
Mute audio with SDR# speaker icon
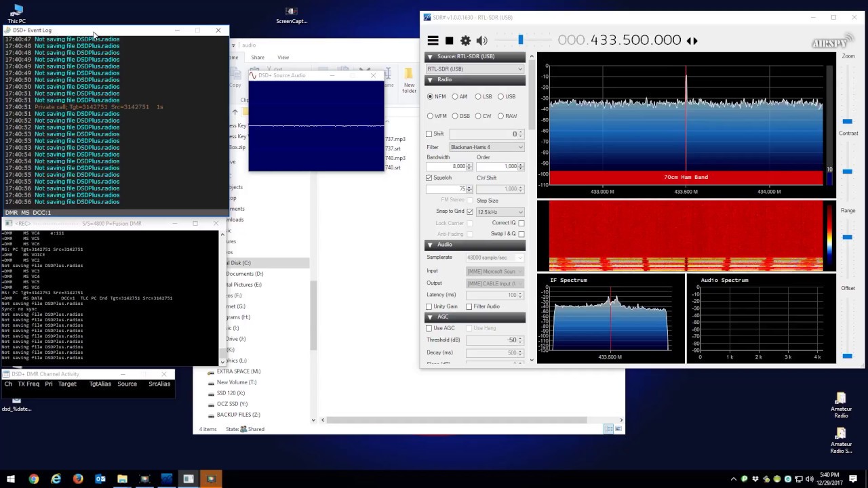(482, 41)
